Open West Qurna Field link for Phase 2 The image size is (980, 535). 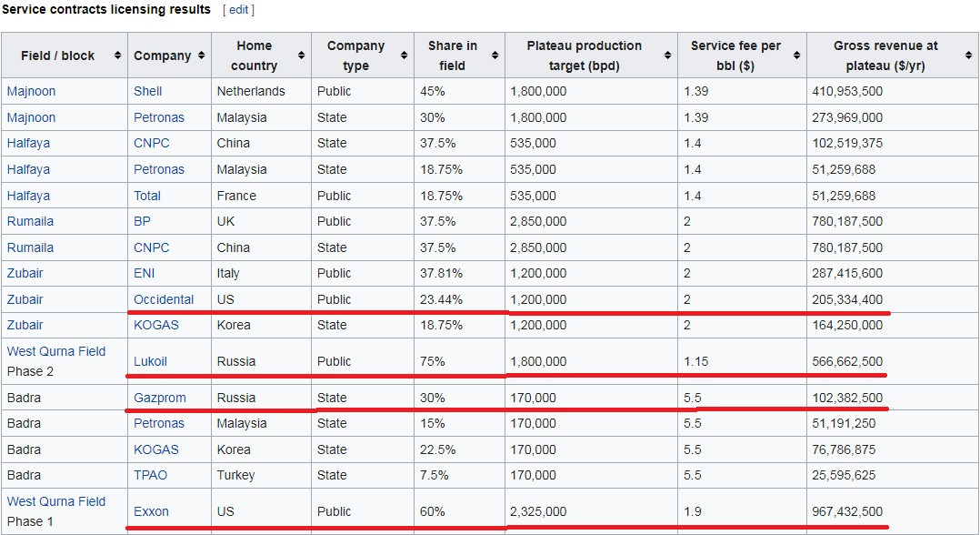56,351
